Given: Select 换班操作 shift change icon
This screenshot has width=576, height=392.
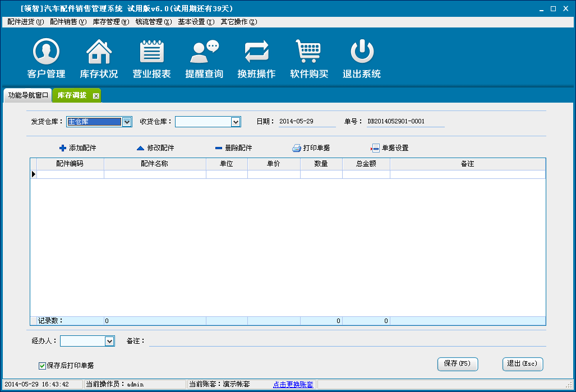Looking at the screenshot, I should point(256,52).
